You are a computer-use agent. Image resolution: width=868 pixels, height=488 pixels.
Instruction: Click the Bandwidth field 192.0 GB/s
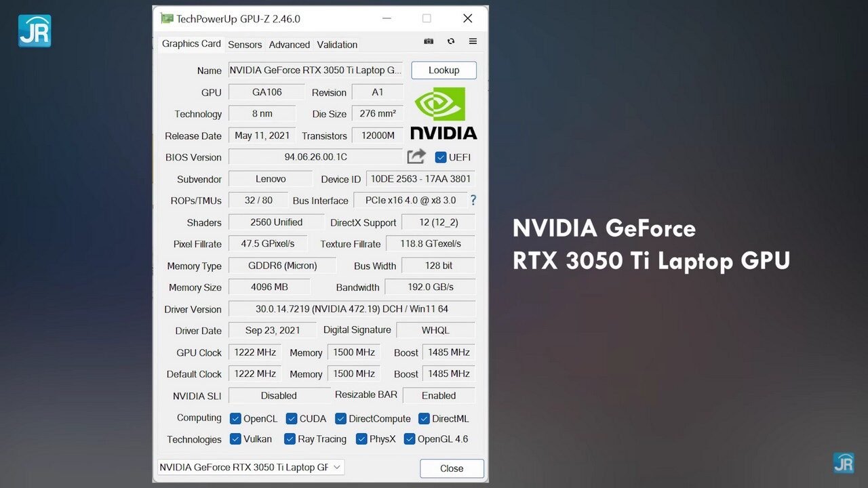431,287
